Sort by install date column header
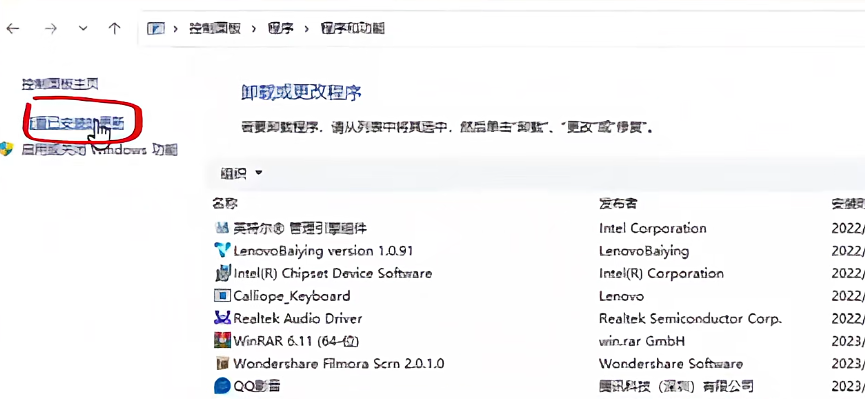This screenshot has width=865, height=399. pos(848,204)
